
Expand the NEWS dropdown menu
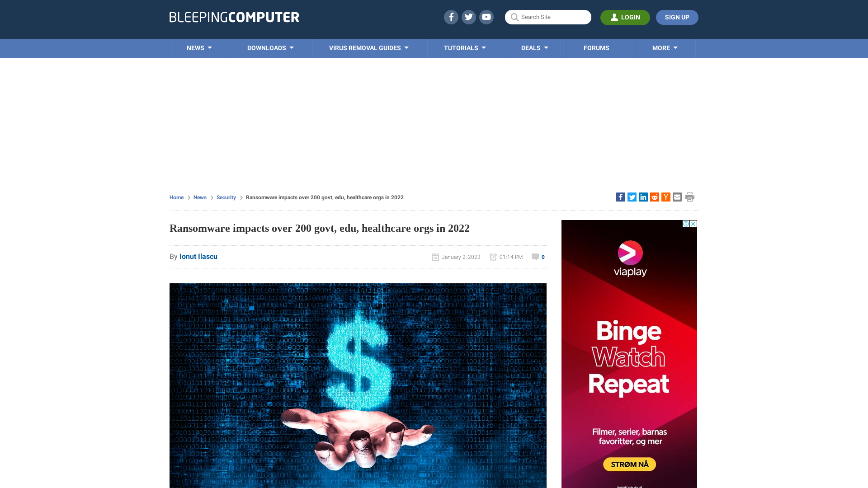point(199,47)
